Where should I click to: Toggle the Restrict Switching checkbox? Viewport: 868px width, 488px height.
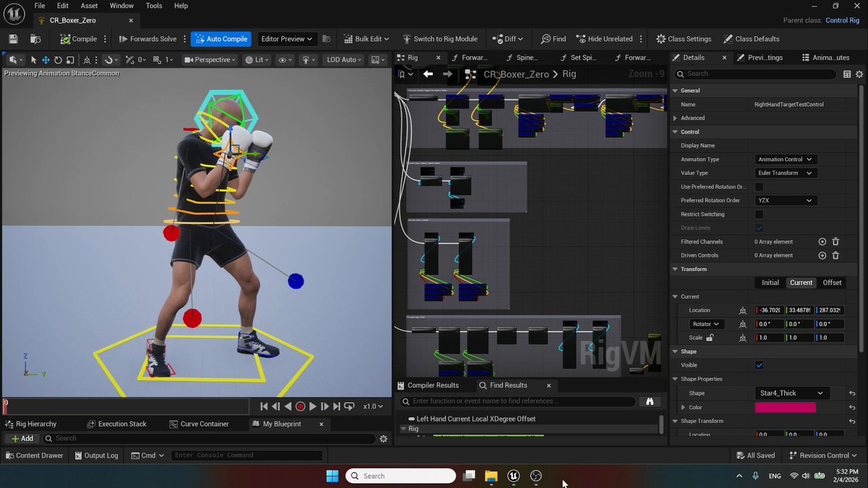[759, 214]
